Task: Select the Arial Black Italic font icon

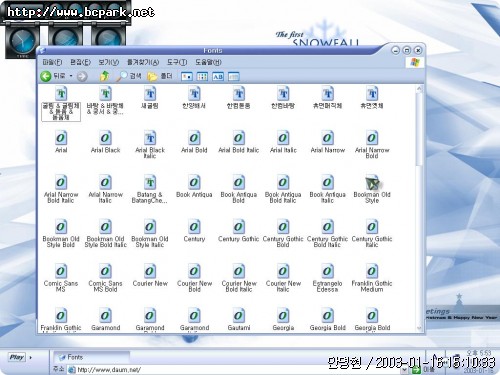Action: (x=150, y=138)
